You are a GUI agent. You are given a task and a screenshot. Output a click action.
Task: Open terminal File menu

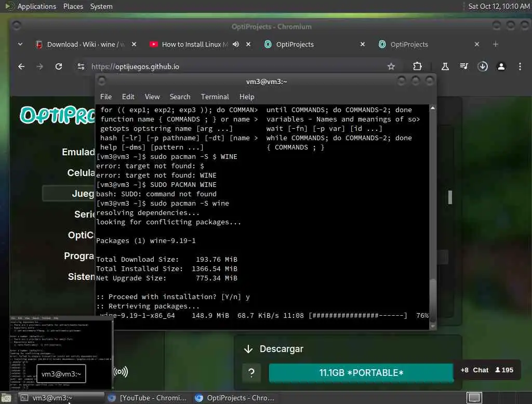pos(106,97)
